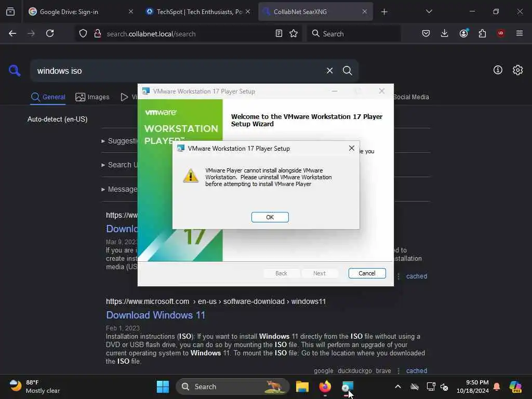
Task: Open the Copilot icon in the taskbar
Action: point(515,387)
